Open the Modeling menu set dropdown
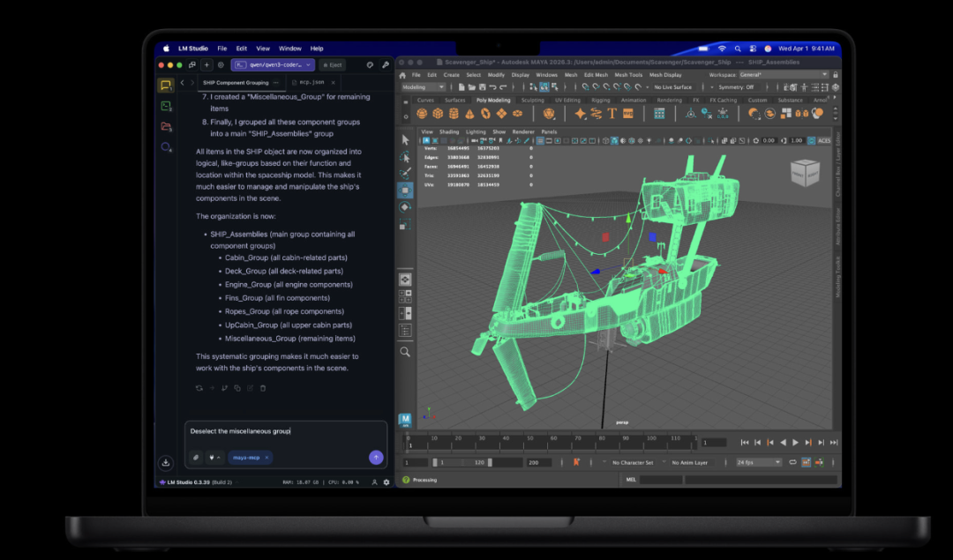 (x=424, y=87)
